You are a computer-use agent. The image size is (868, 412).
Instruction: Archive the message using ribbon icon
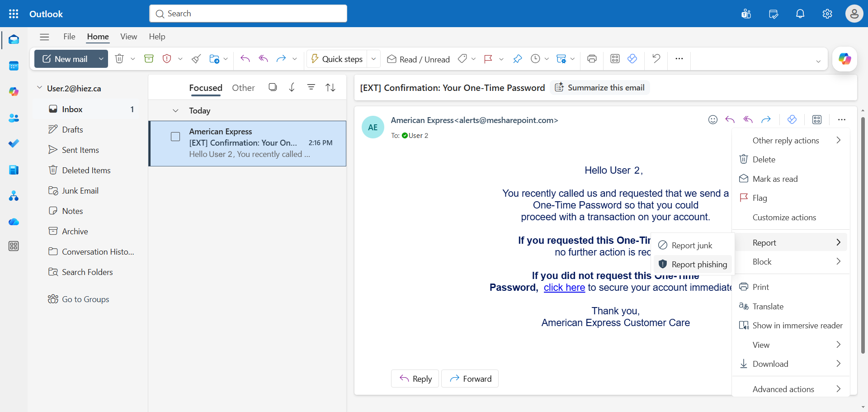(149, 59)
